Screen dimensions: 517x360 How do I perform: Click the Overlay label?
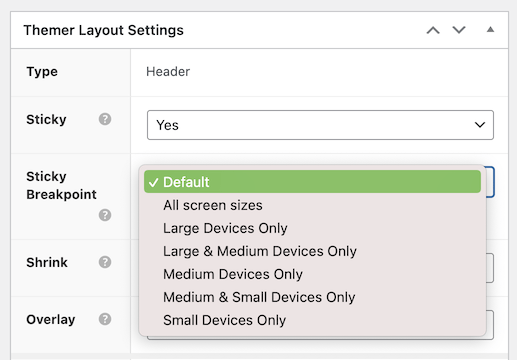click(x=51, y=319)
